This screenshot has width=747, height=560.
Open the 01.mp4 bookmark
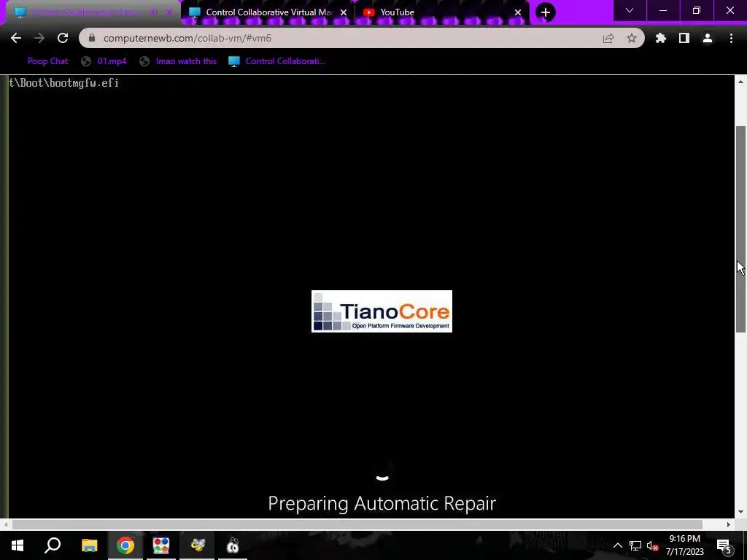104,61
